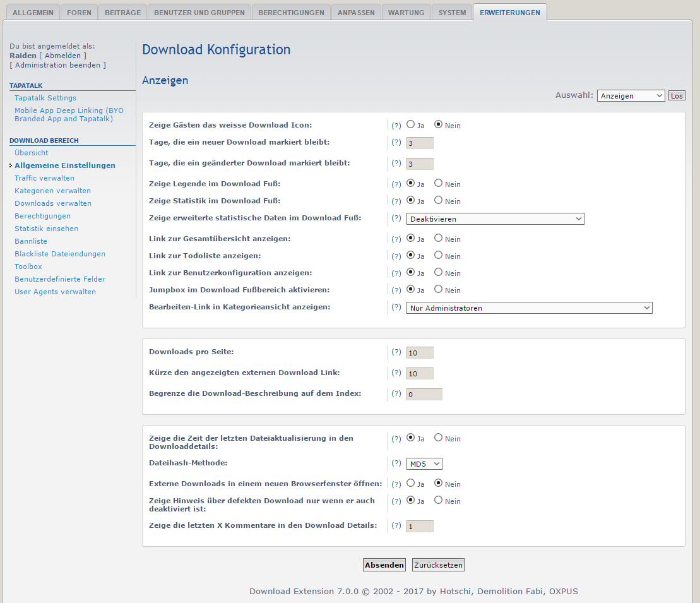
Task: Open help (?) for Jumpbox im Download Fußbereich
Action: tap(396, 290)
